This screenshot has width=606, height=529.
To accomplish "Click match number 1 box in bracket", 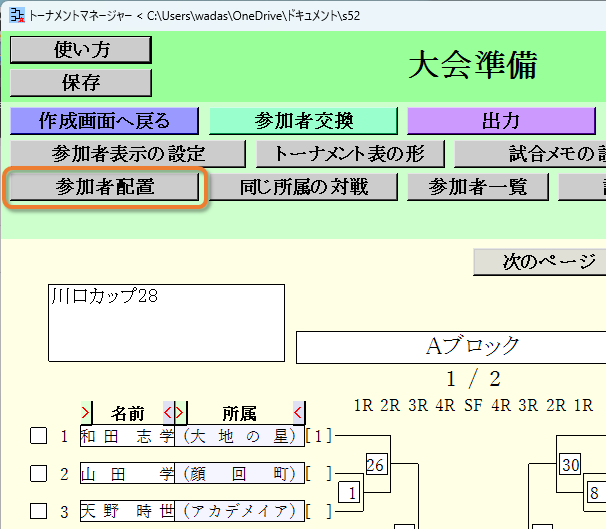I will pyautogui.click(x=351, y=493).
